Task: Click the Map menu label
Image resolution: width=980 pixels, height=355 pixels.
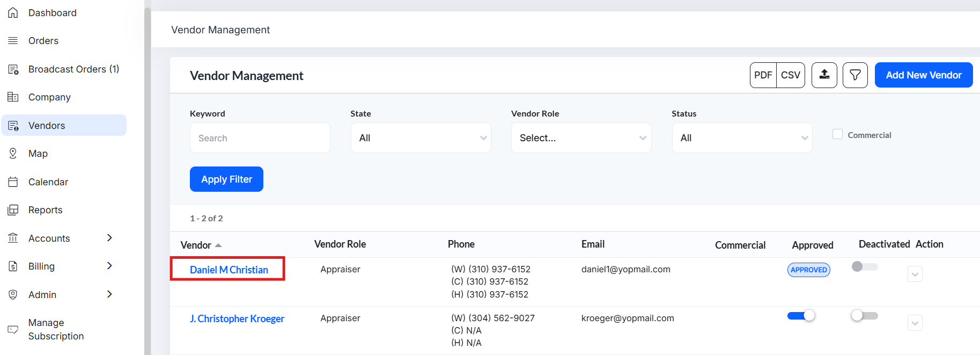Action: 38,154
